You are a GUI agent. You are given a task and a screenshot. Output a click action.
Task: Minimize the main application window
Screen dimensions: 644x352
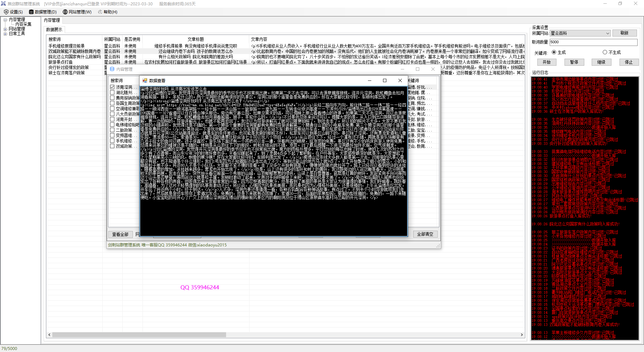[605, 4]
